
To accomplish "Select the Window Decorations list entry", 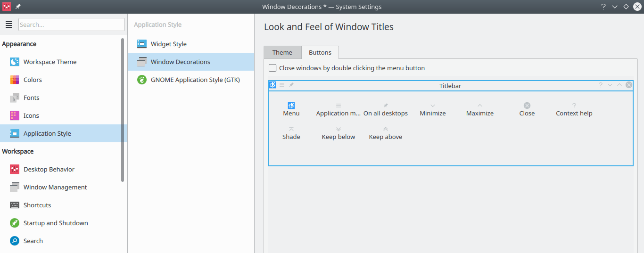I will coord(191,62).
